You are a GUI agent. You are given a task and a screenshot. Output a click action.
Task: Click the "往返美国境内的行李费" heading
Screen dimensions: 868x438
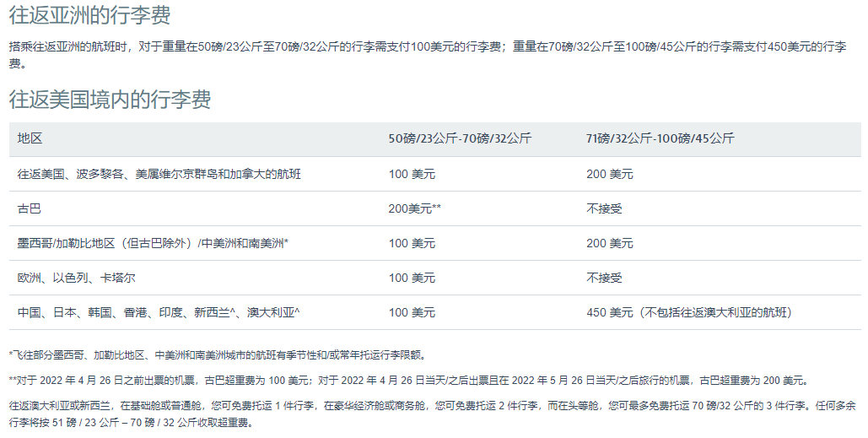pyautogui.click(x=110, y=100)
